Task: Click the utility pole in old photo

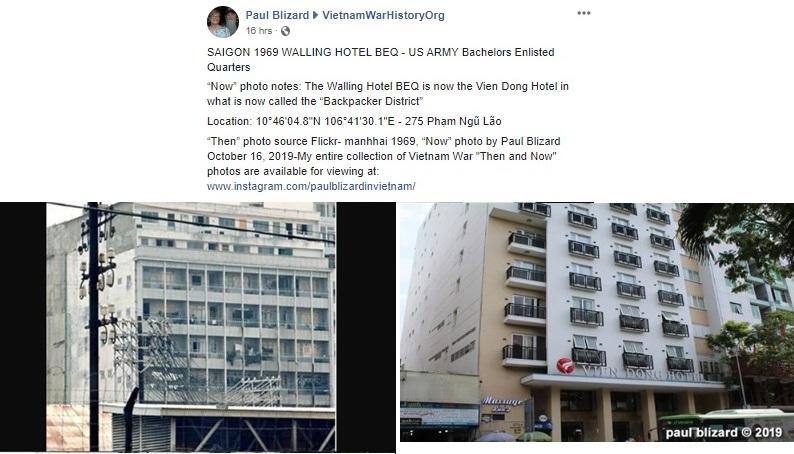Action: [x=94, y=327]
